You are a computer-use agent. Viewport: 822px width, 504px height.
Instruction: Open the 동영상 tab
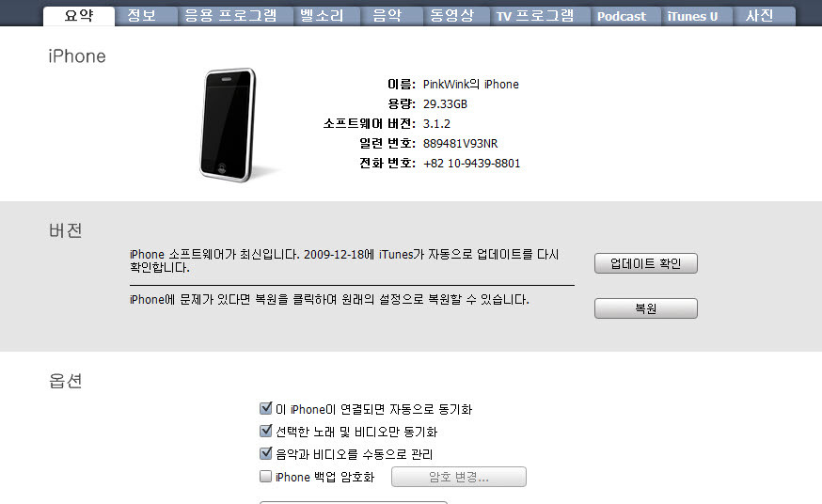pos(451,16)
